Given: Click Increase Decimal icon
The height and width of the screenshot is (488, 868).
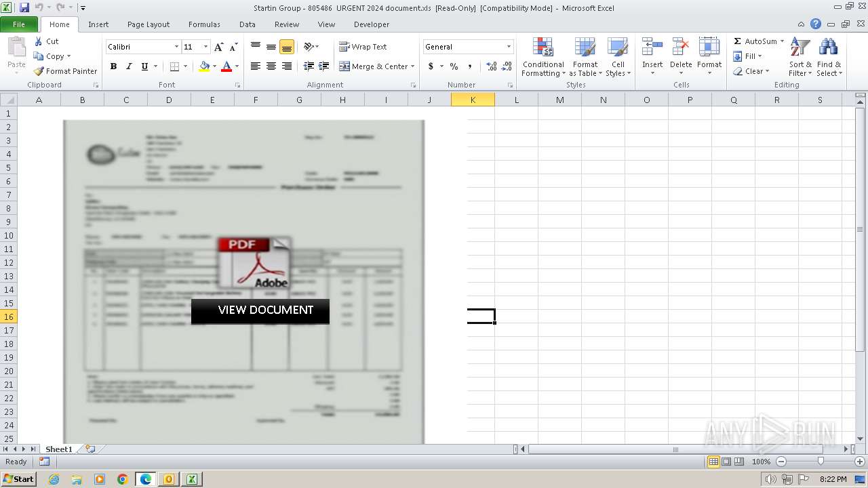Looking at the screenshot, I should tap(492, 66).
